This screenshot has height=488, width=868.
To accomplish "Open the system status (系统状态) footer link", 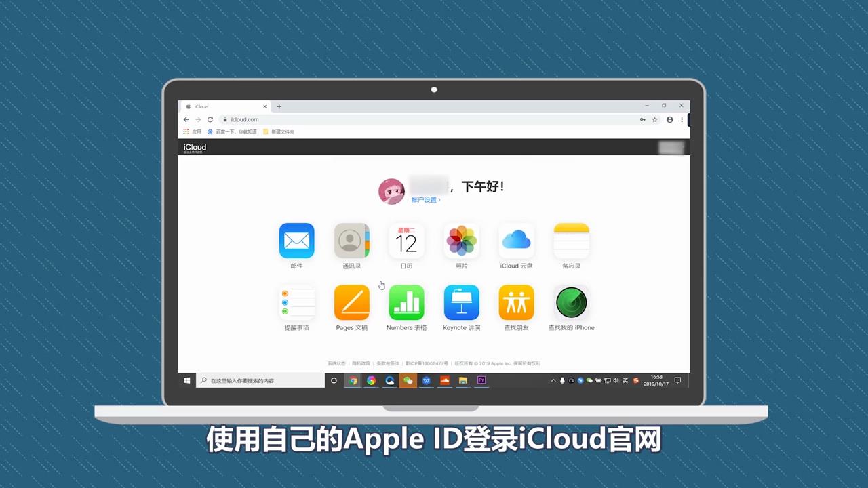I will click(336, 363).
